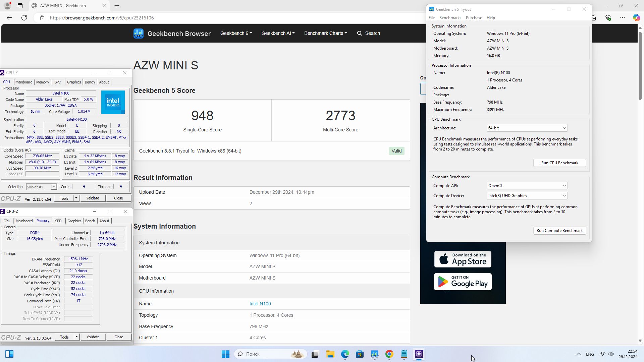Screen dimensions: 644x362
Task: Open Bench tab in upper CPU-Z window
Action: [x=90, y=82]
